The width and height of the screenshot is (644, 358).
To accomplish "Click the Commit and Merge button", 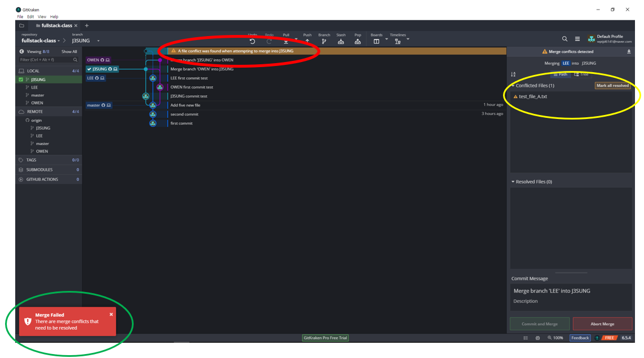I will coord(540,324).
